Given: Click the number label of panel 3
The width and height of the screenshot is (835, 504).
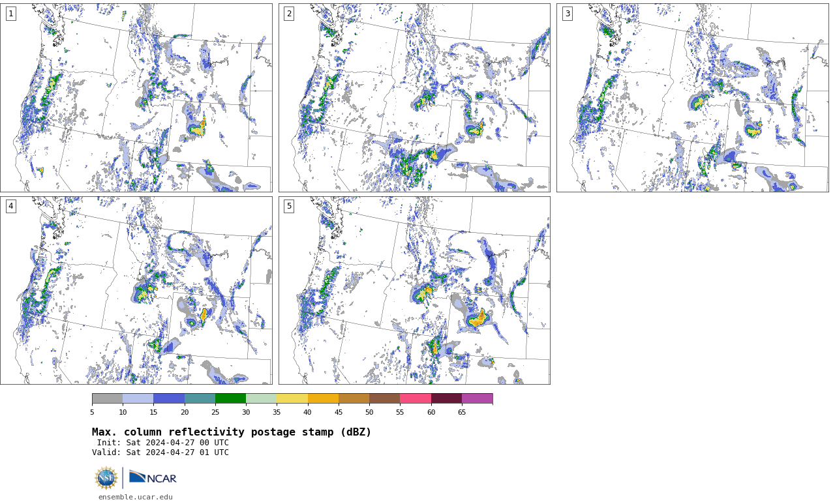Looking at the screenshot, I should 568,14.
